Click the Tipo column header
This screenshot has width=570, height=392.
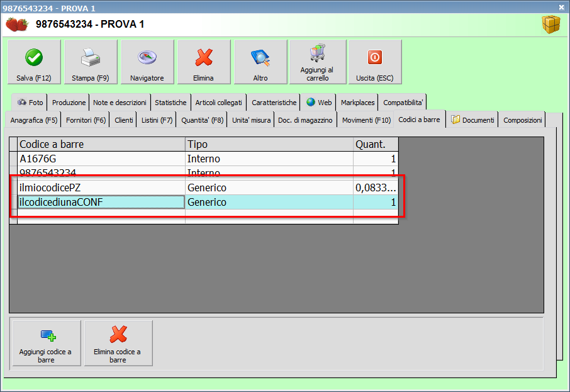269,144
